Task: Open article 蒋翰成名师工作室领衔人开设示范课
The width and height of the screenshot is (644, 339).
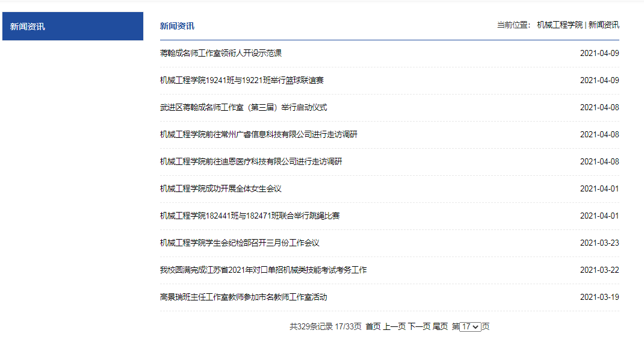Action: tap(220, 53)
